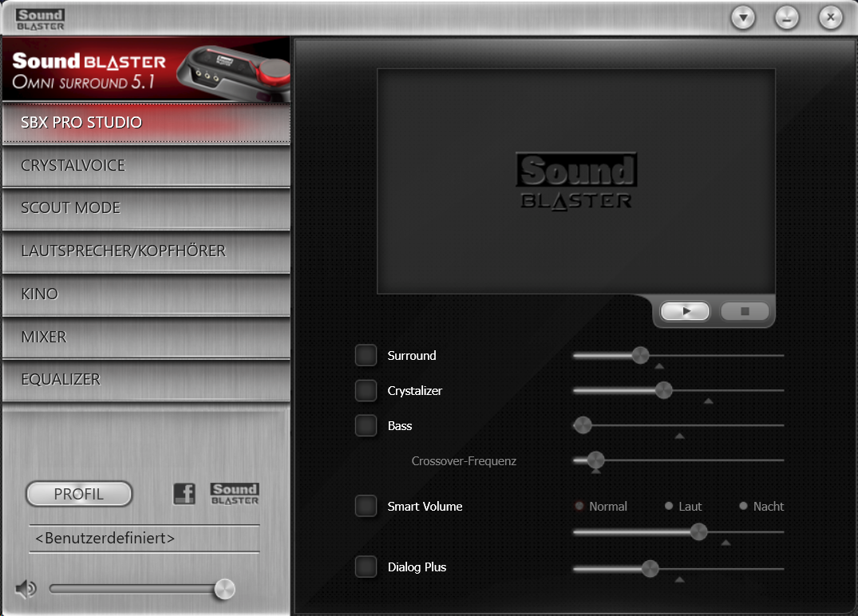Screen dimensions: 858x616
Task: Open the KINO section
Action: tap(146, 294)
